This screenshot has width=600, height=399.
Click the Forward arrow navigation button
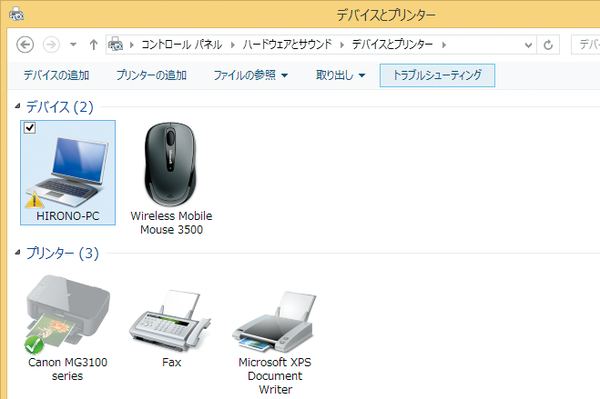click(x=51, y=45)
